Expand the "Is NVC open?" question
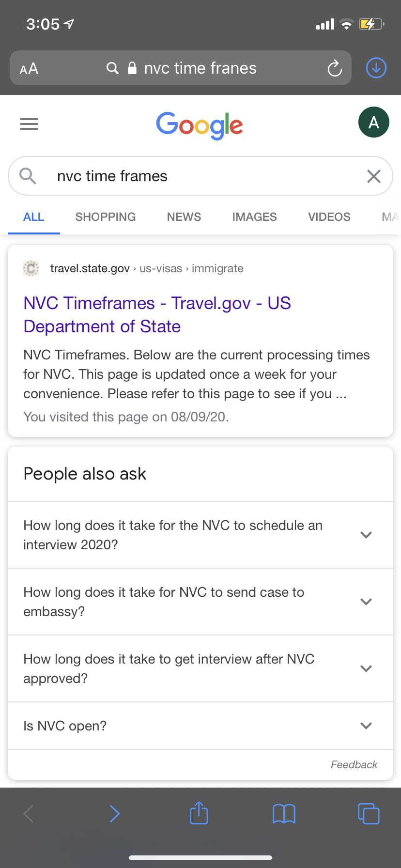 coord(200,726)
